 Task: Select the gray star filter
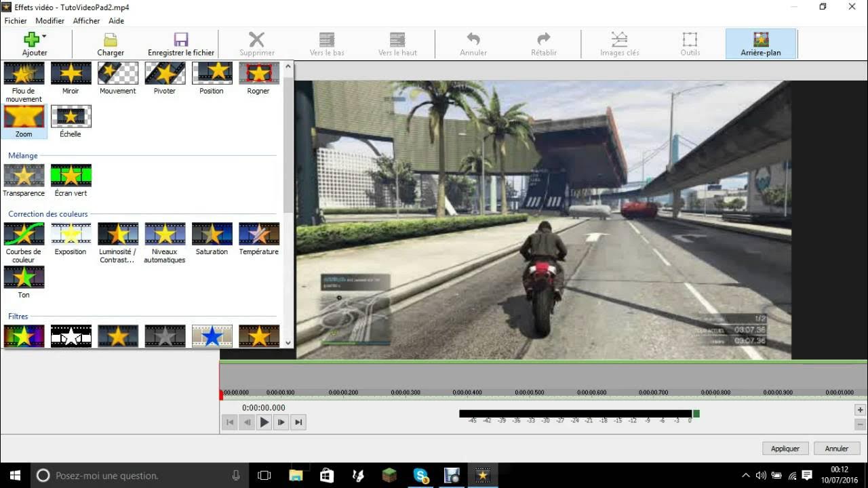(x=165, y=336)
